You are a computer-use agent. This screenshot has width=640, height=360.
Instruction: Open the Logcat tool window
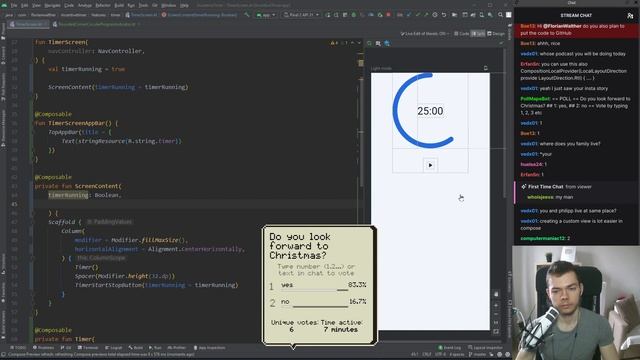(x=113, y=348)
